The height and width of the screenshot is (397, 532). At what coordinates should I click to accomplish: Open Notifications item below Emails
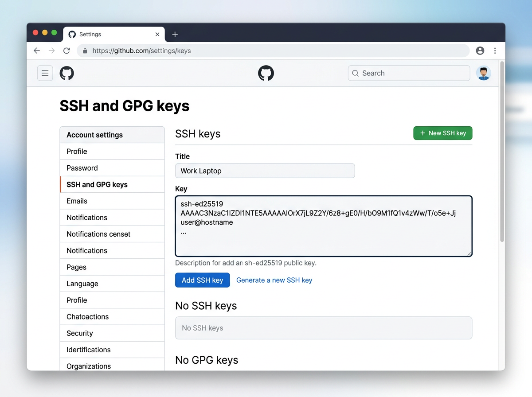pos(112,218)
